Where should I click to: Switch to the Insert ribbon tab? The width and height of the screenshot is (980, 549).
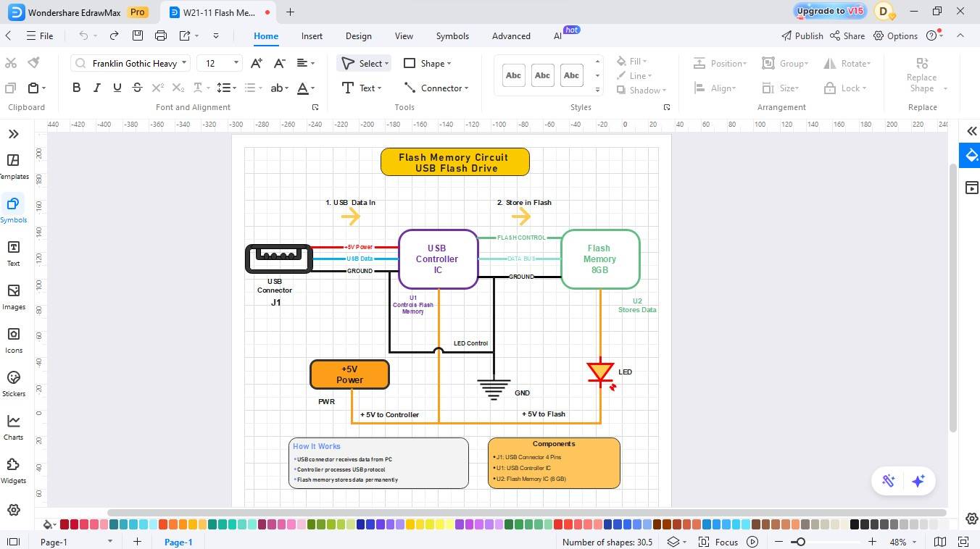[312, 35]
